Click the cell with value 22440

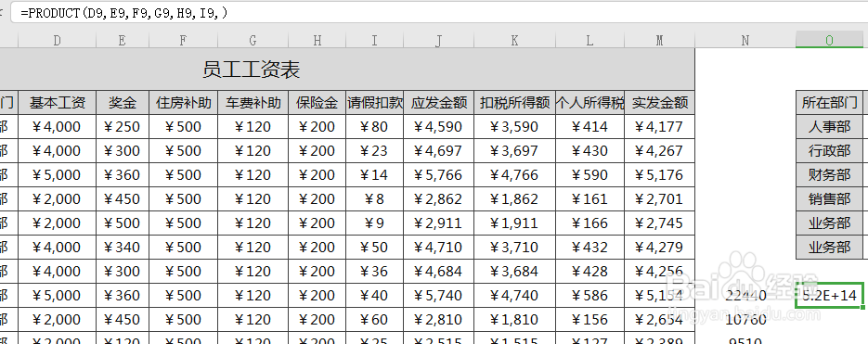745,296
